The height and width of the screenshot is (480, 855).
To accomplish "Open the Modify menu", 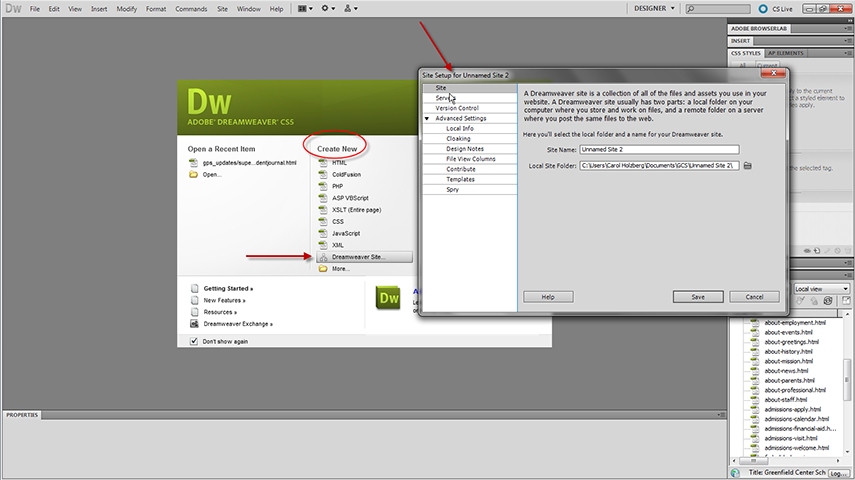I will point(127,9).
